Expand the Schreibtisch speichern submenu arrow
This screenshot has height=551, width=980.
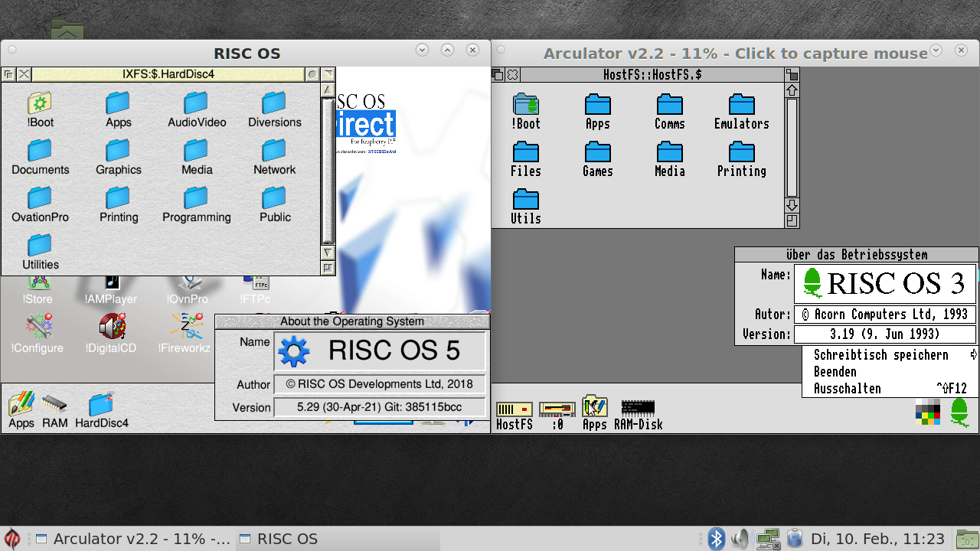(x=973, y=355)
